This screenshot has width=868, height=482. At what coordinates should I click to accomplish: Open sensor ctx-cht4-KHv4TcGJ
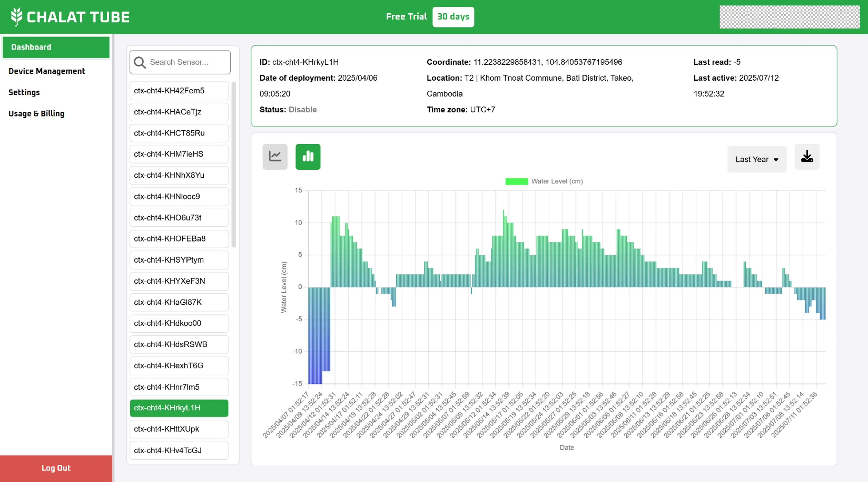[179, 450]
